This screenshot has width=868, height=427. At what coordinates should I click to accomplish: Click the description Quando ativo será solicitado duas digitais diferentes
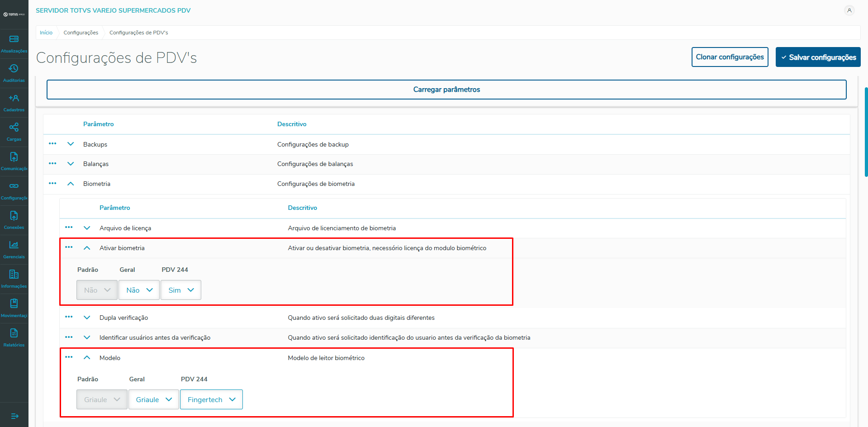coord(361,318)
